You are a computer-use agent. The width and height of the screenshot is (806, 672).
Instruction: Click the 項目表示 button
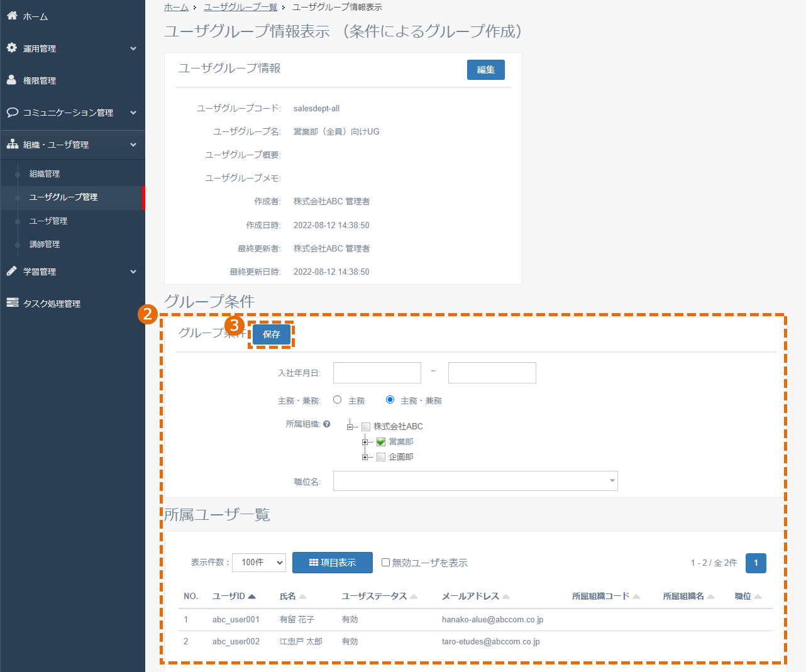[333, 563]
